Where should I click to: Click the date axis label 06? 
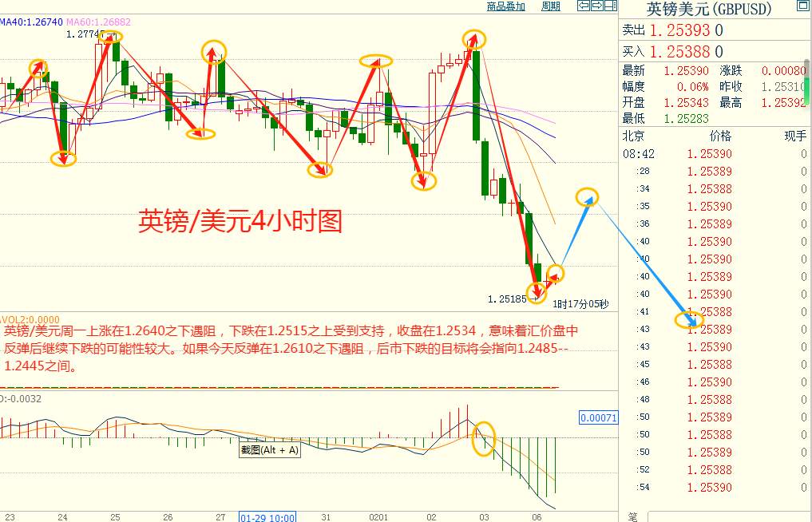point(537,517)
